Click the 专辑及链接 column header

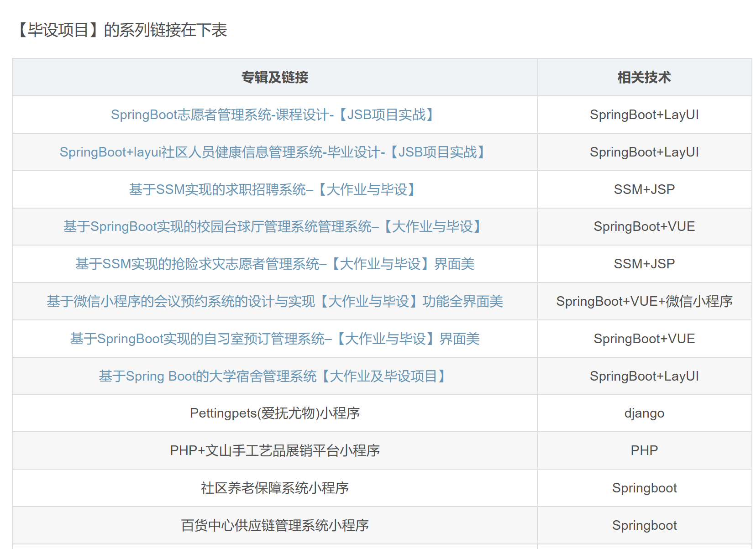coord(275,77)
